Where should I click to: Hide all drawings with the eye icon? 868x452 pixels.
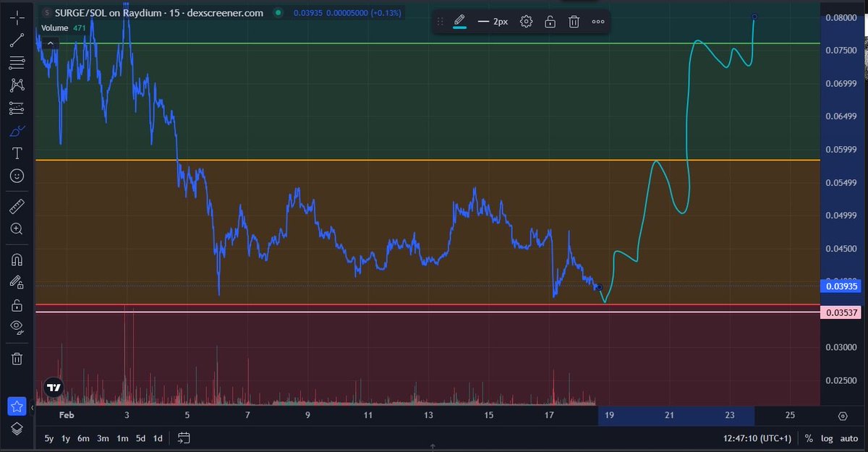tap(17, 328)
